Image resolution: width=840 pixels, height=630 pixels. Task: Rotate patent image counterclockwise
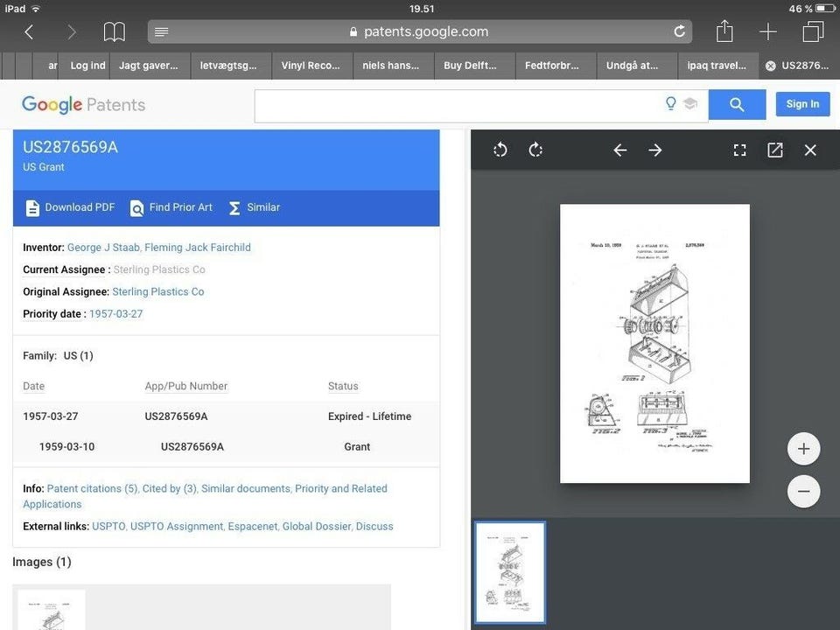click(500, 150)
